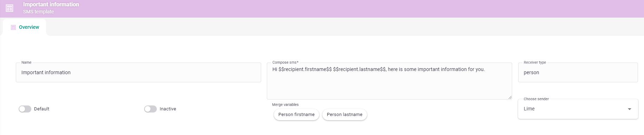The image size is (644, 135).
Task: Click into the Compose sms text area
Action: tap(389, 81)
